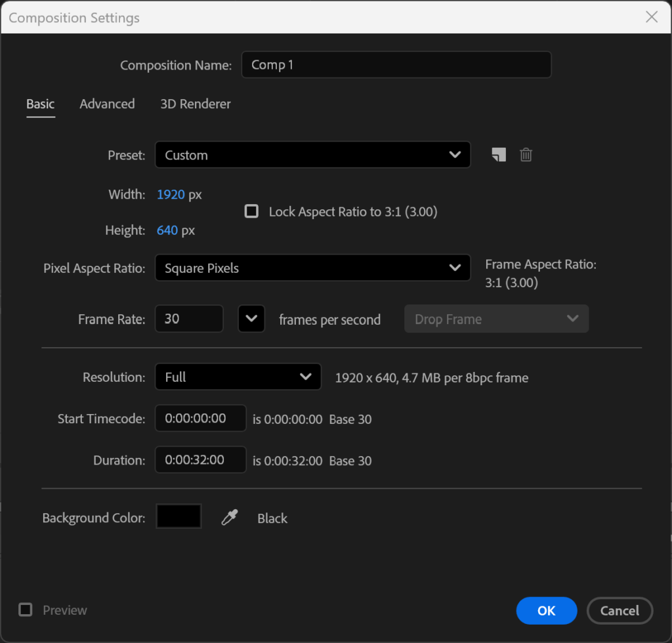Open the black Background Color swatch

coord(178,516)
